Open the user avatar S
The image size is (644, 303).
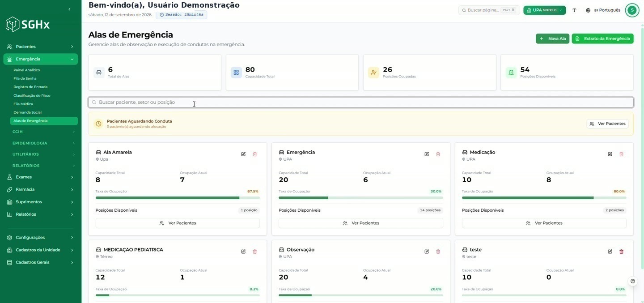click(632, 10)
